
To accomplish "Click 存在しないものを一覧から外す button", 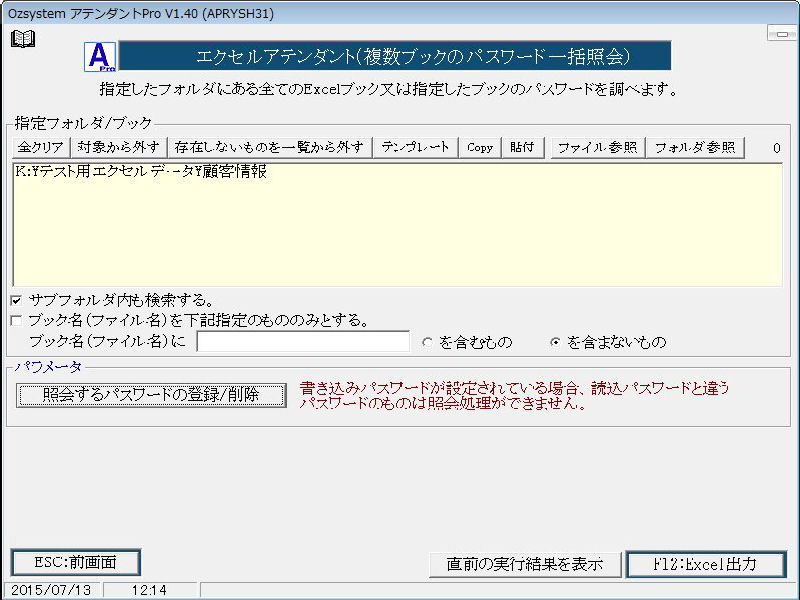I will (269, 147).
